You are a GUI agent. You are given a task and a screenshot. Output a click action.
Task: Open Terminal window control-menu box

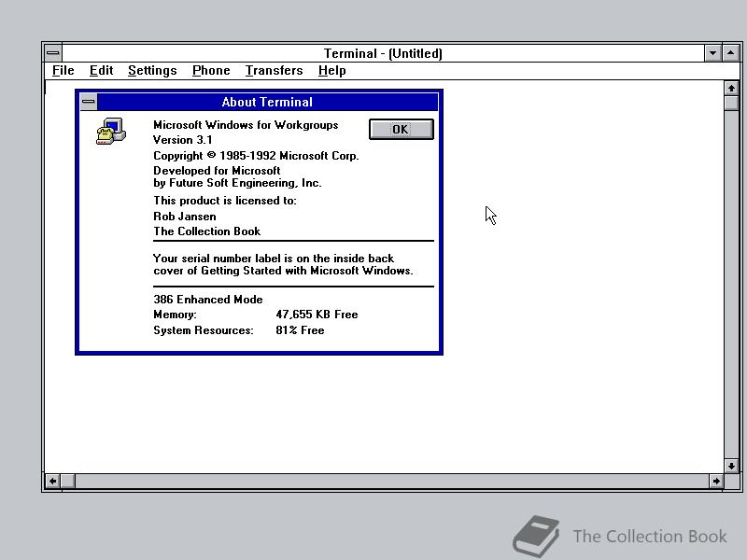click(x=53, y=53)
